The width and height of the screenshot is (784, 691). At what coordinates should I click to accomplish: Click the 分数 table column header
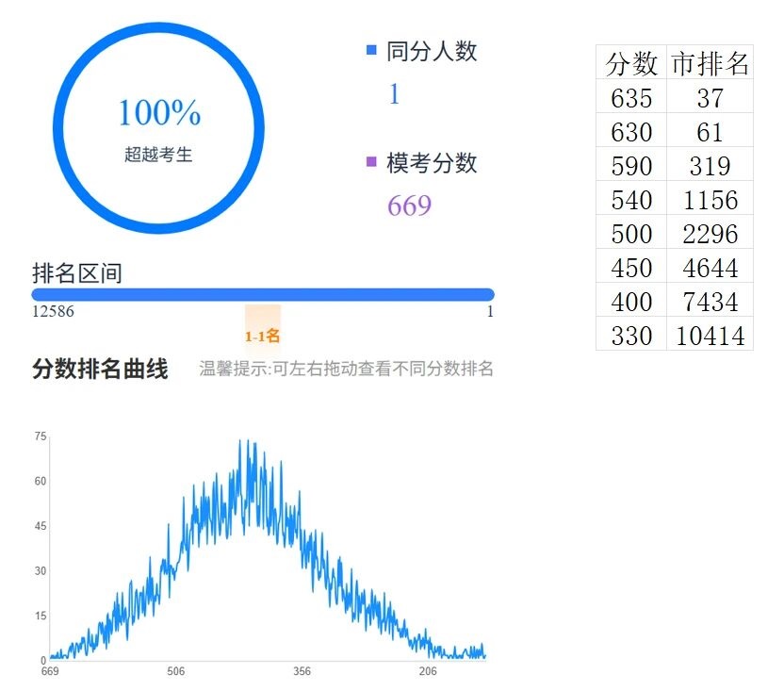click(631, 63)
